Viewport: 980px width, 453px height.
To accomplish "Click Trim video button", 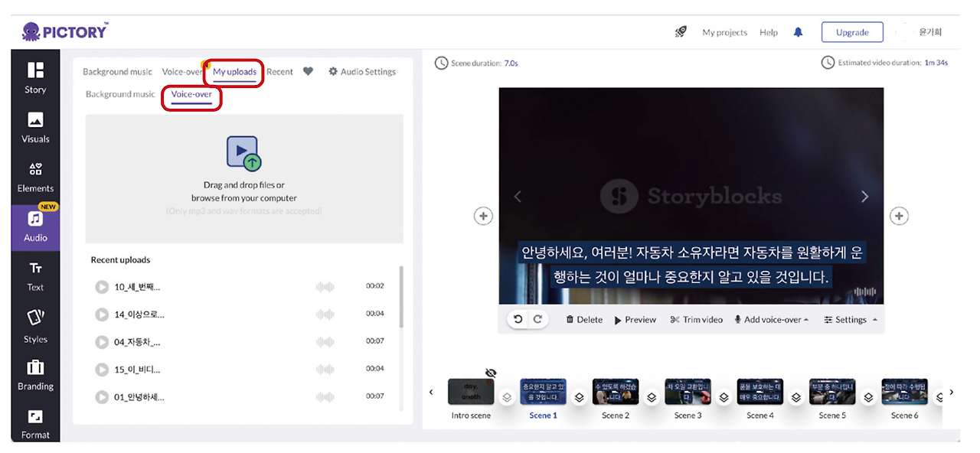I will coord(696,320).
